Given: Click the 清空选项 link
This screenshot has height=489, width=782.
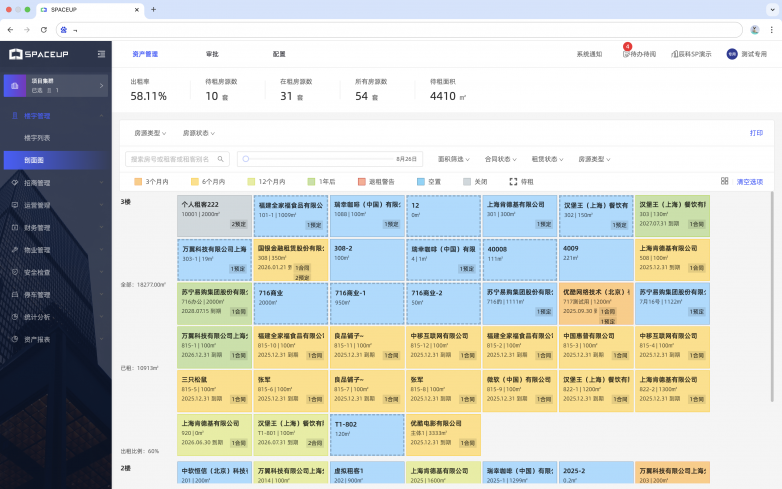Looking at the screenshot, I should pyautogui.click(x=750, y=181).
